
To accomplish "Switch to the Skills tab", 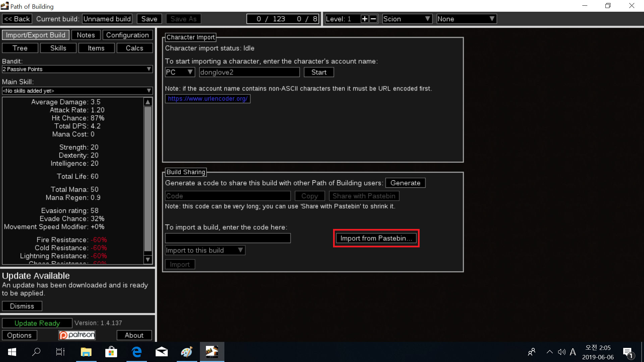I will coord(58,48).
